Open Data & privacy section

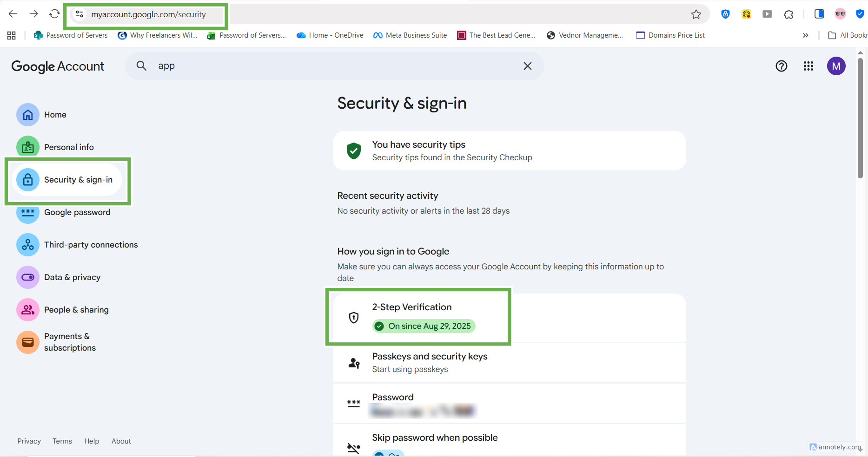[72, 277]
